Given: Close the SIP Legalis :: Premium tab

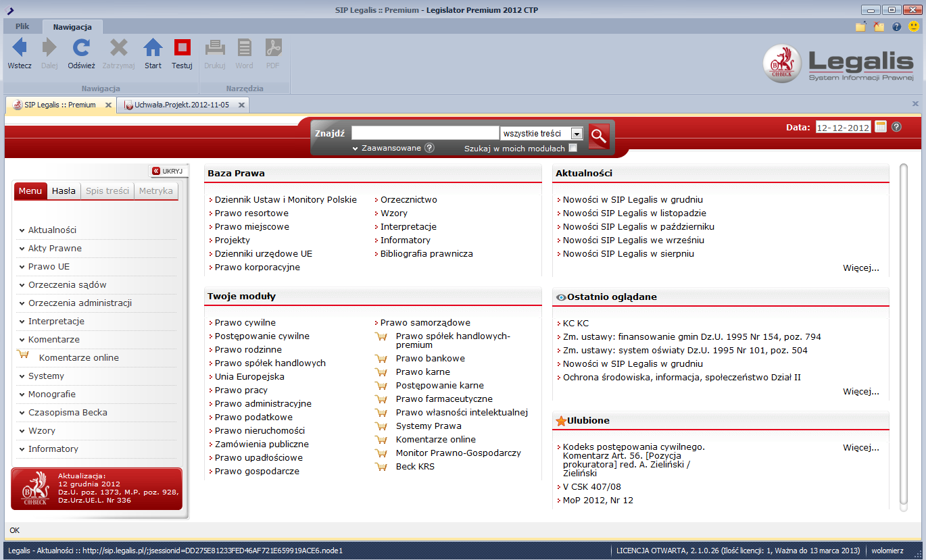Looking at the screenshot, I should coord(108,105).
